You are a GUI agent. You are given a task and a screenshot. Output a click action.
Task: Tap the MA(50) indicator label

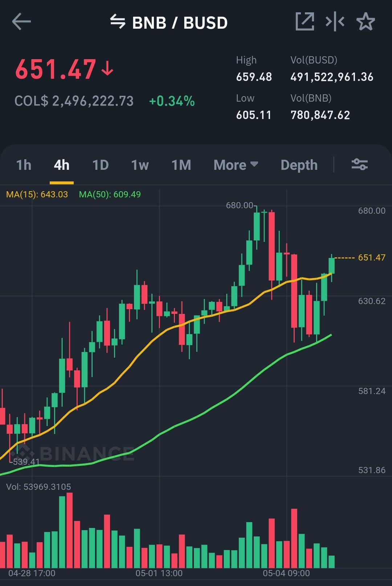(110, 194)
